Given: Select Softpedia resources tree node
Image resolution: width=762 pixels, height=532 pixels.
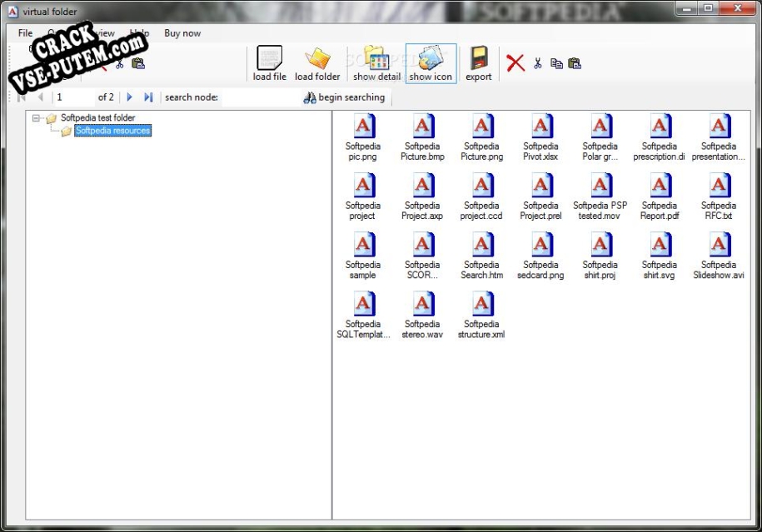Looking at the screenshot, I should (x=112, y=130).
